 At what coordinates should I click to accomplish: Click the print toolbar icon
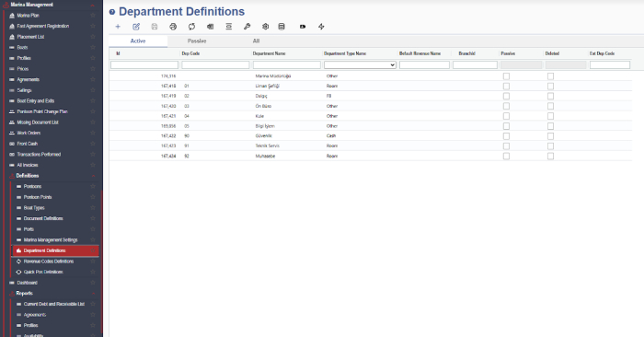point(173,27)
